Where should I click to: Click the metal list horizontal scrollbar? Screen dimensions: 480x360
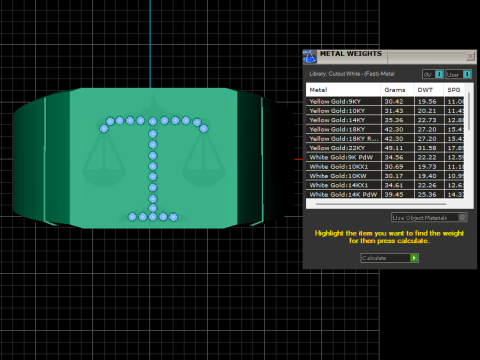click(x=381, y=204)
